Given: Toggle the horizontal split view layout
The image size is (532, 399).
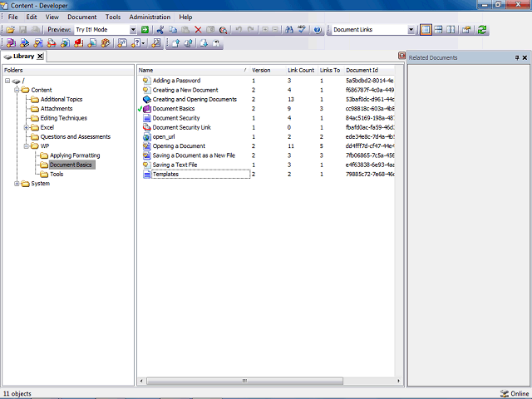Looking at the screenshot, I should click(x=438, y=30).
